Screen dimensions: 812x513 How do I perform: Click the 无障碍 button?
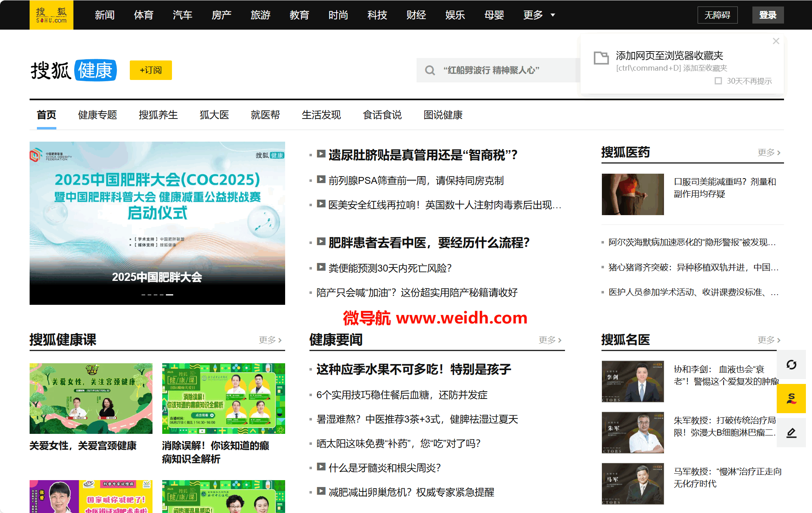click(717, 15)
